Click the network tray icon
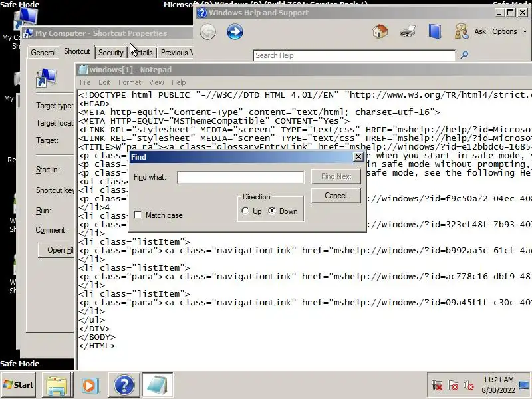 (x=437, y=385)
